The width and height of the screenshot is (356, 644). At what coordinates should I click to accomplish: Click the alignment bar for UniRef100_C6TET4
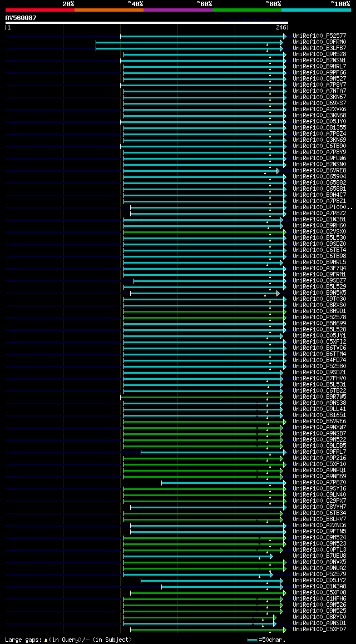[x=204, y=250]
